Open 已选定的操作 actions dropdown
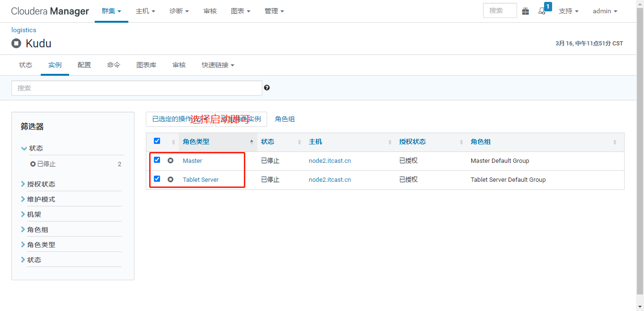The height and width of the screenshot is (311, 644). click(179, 119)
